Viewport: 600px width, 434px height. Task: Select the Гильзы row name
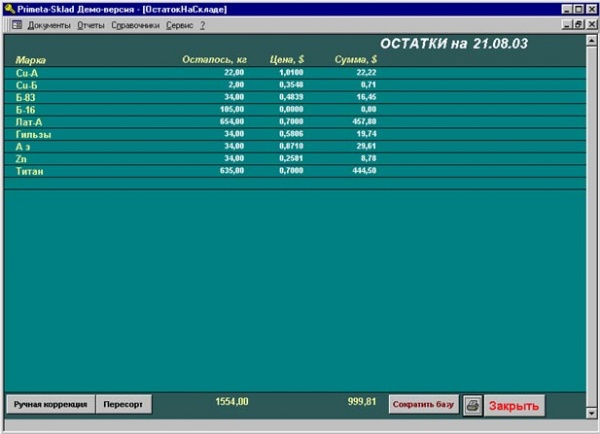33,134
